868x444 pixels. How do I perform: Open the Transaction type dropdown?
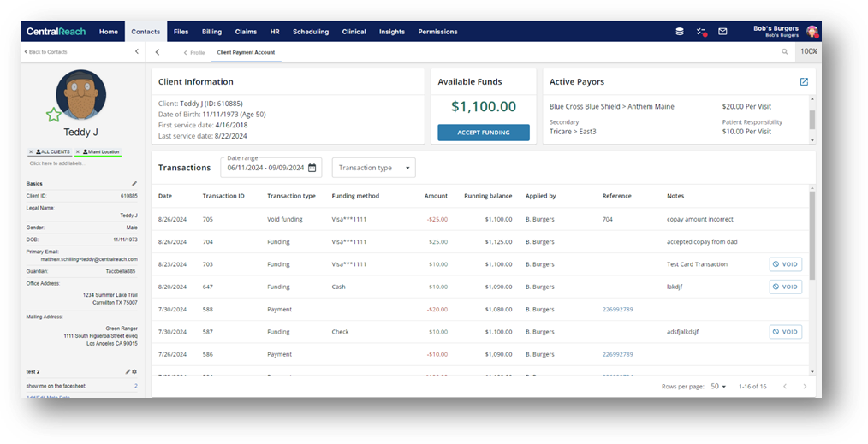pyautogui.click(x=374, y=168)
